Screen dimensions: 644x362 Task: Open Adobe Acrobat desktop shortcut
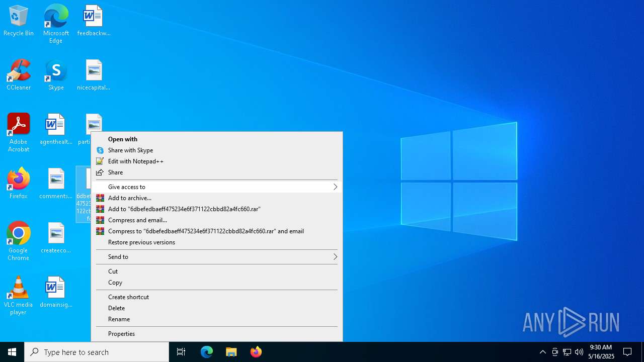[19, 133]
